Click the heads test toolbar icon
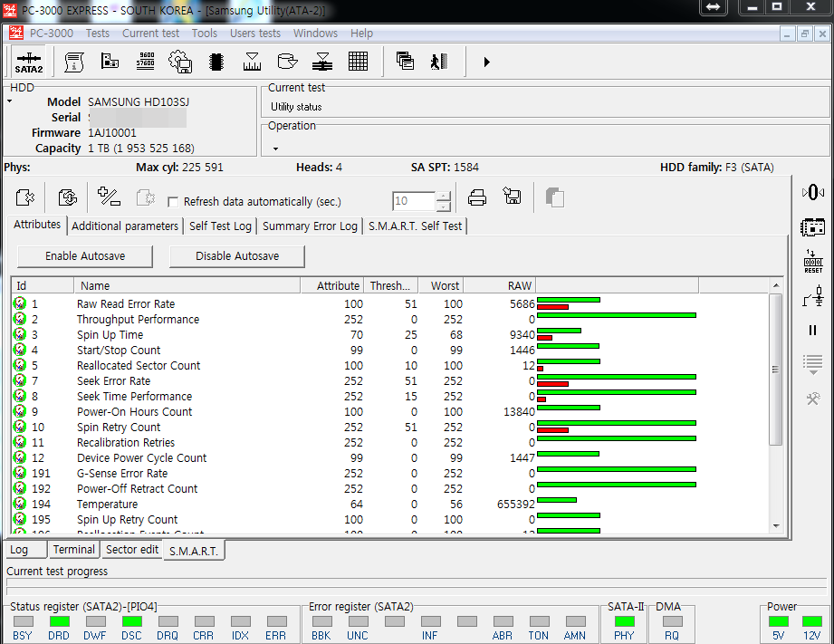Viewport: 834px width, 644px height. coord(322,62)
